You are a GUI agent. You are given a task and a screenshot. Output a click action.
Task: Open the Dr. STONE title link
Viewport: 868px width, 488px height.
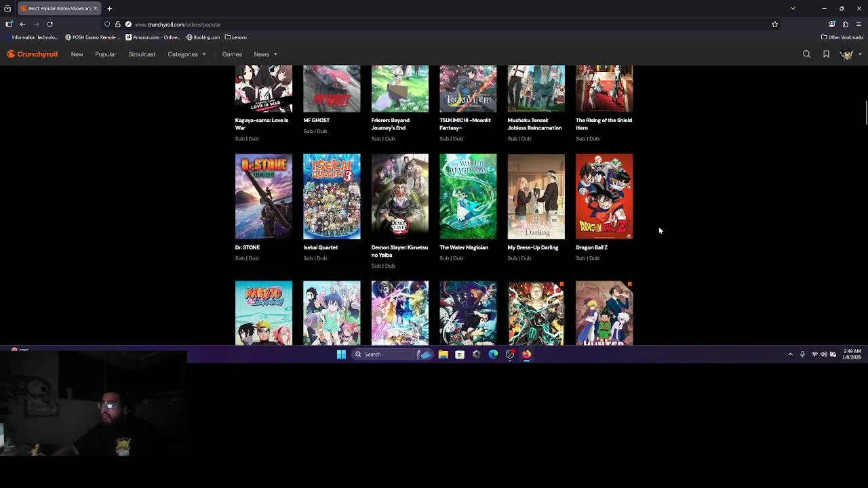(248, 247)
